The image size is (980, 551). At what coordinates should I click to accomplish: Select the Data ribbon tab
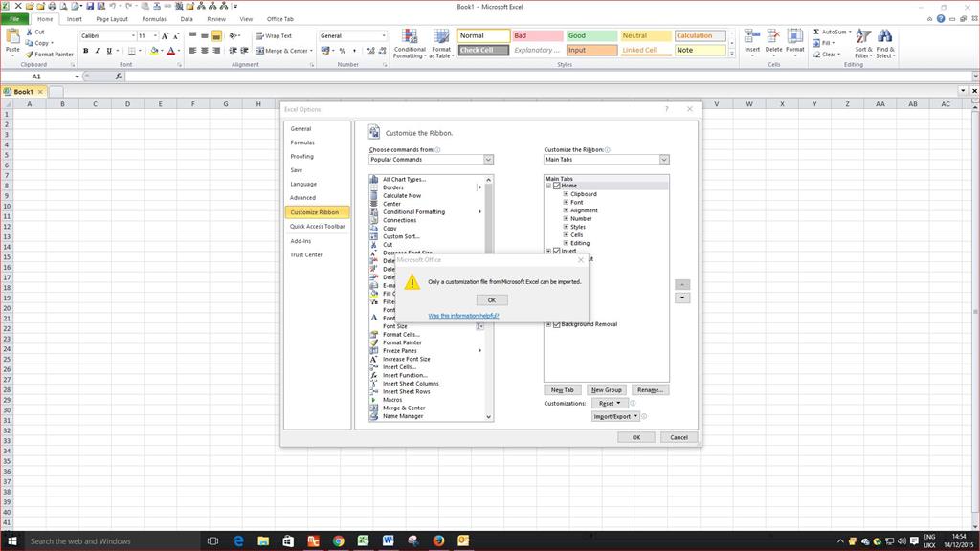(x=187, y=19)
